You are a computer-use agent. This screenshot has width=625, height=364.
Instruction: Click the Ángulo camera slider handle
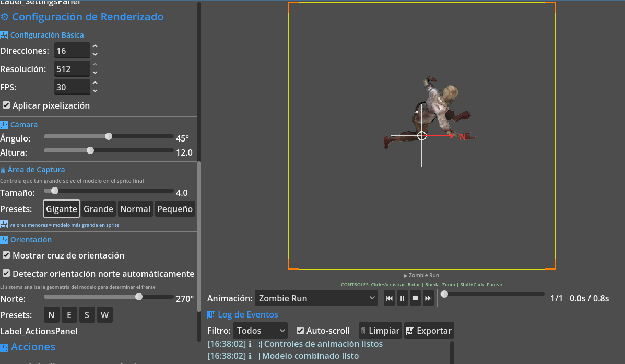click(x=109, y=136)
